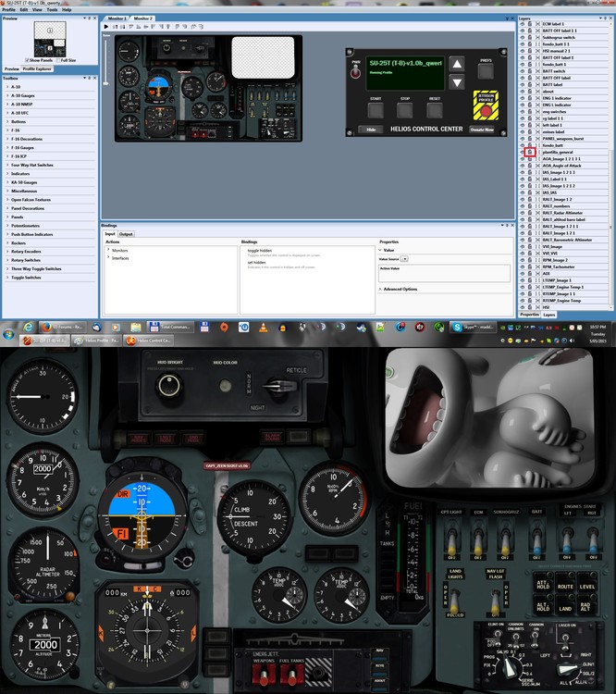Expand the Potentiometers toolbox category
616x694 pixels.
[x=7, y=226]
